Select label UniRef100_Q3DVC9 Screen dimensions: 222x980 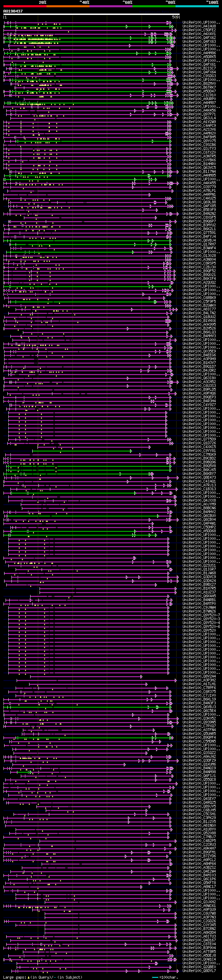pos(199,577)
